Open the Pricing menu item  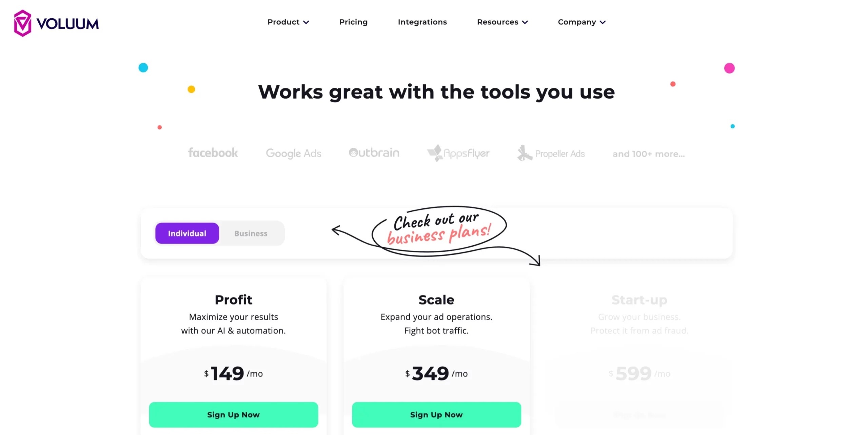(353, 22)
